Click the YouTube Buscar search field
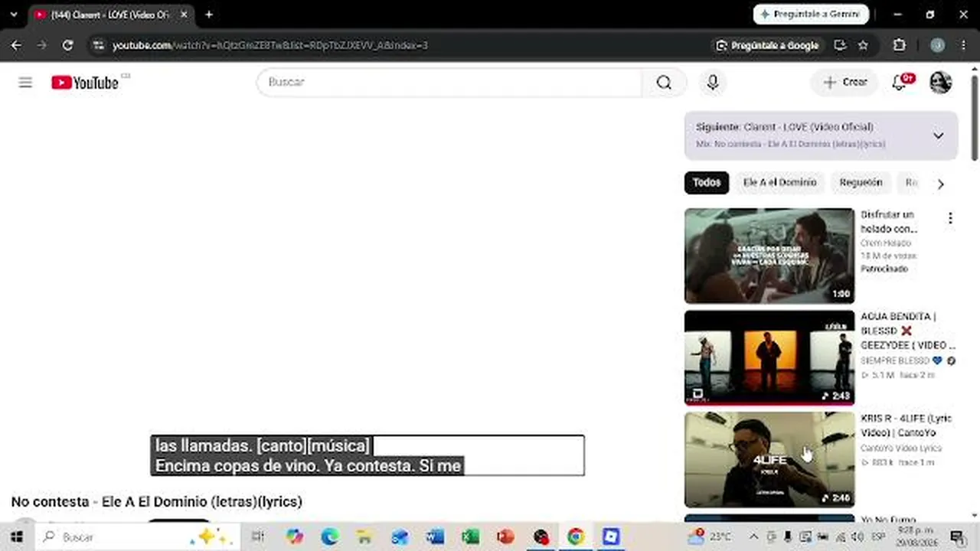This screenshot has height=551, width=980. click(x=449, y=83)
